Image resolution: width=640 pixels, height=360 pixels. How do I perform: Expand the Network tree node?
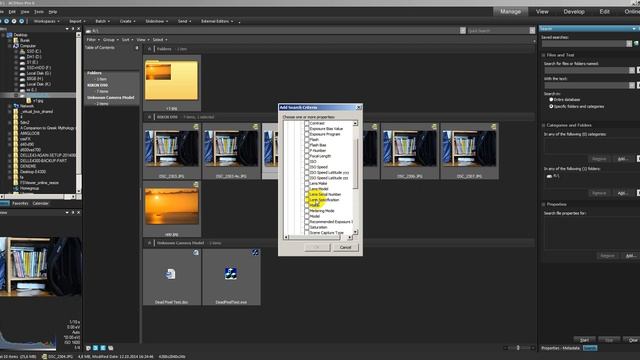pyautogui.click(x=10, y=106)
